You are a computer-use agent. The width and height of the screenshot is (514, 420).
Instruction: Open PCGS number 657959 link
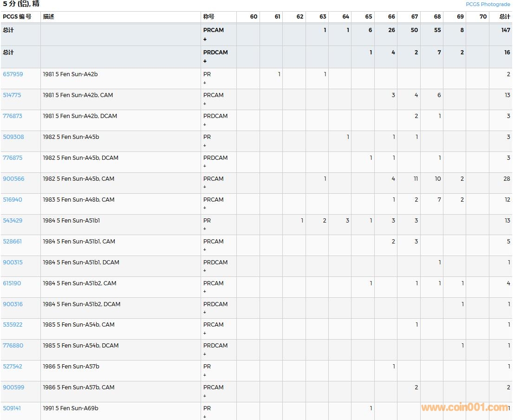13,74
